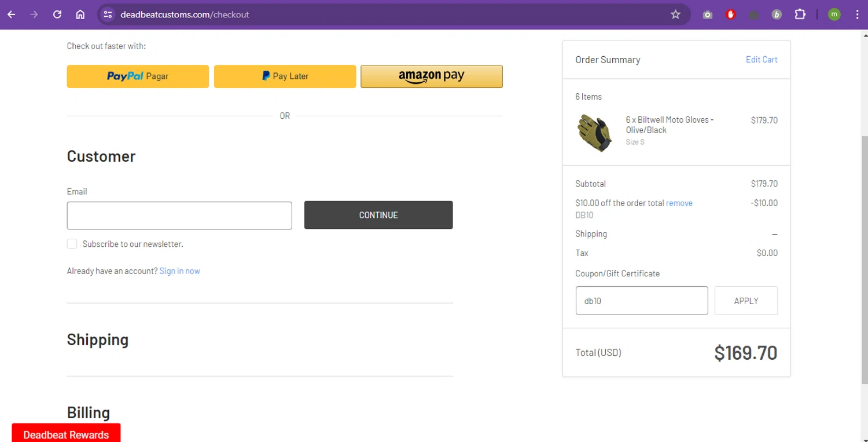Click the Biltwell gloves thumbnail
The height and width of the screenshot is (442, 868).
(595, 133)
